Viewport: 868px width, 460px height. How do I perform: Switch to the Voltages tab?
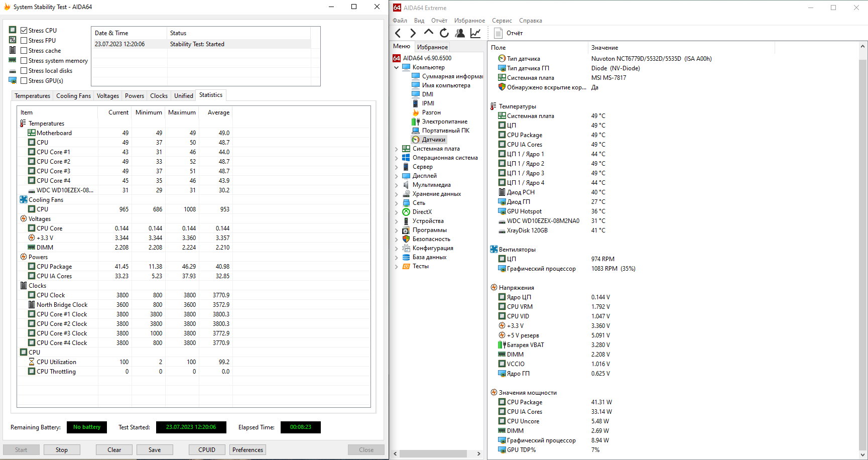(x=108, y=96)
